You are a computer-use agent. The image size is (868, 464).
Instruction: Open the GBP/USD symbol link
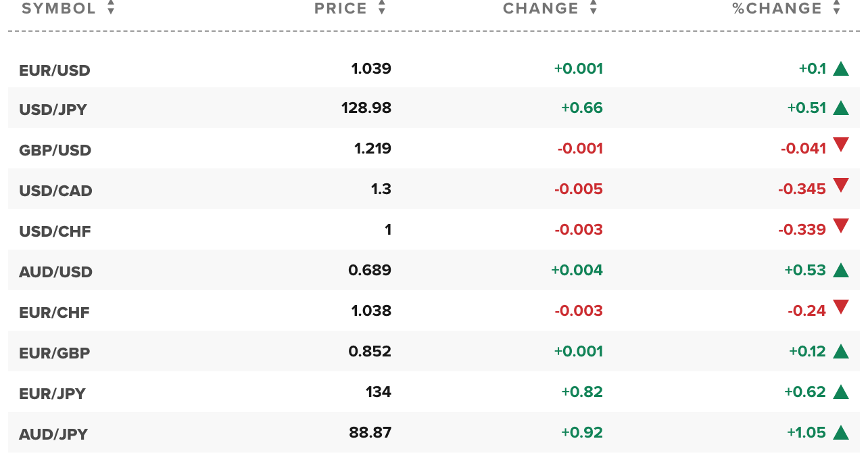pos(55,150)
